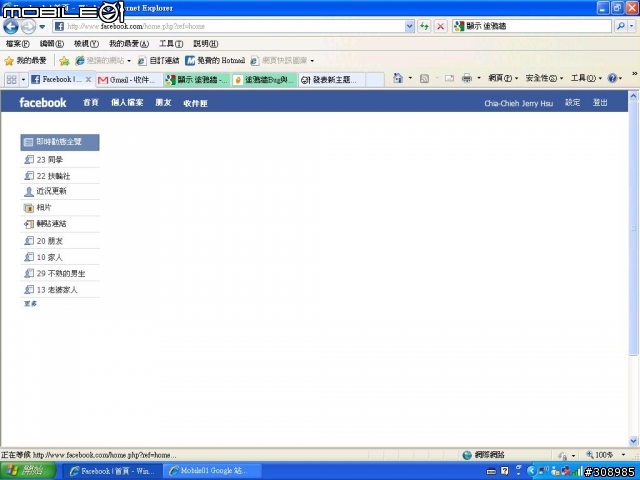Open the 網頁(P) command bar menu
Viewport: 640px width, 480px height.
[503, 78]
